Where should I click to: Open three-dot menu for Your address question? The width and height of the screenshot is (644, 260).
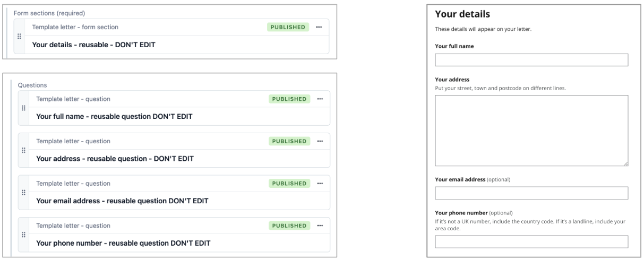pyautogui.click(x=320, y=141)
